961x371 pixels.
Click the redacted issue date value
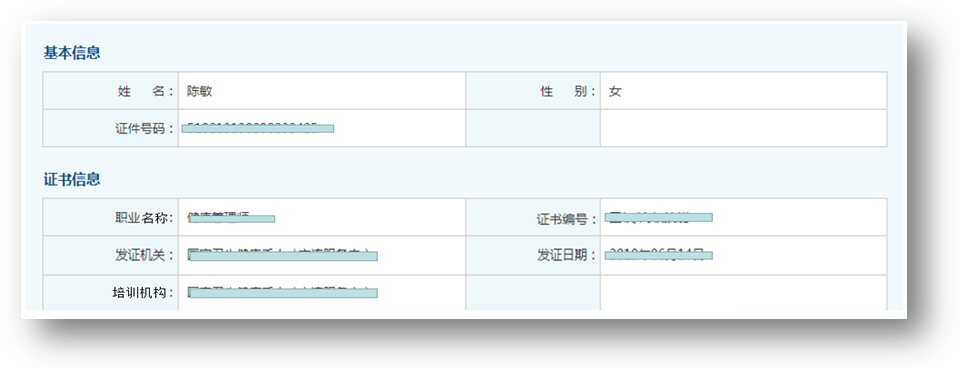(x=659, y=255)
